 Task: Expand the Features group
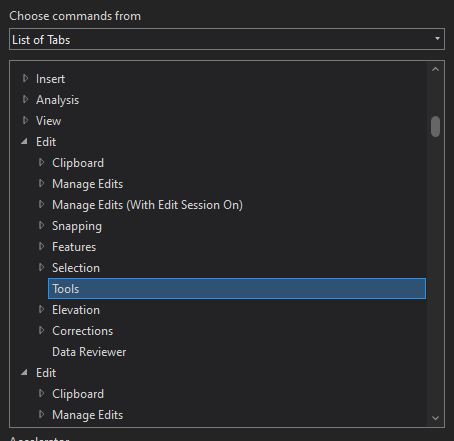click(x=41, y=247)
